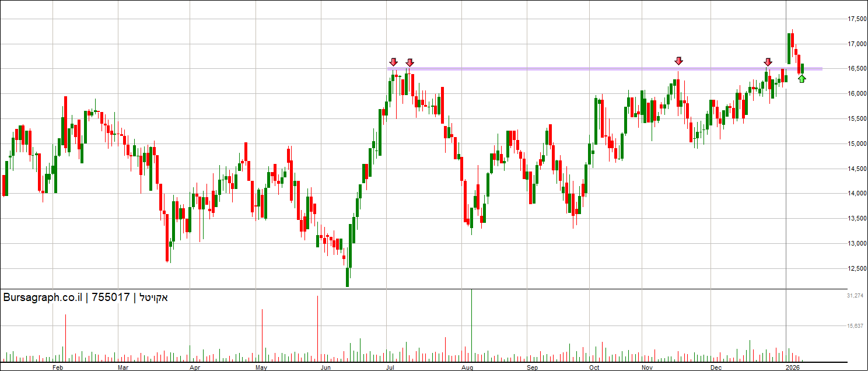Click the 13,500 price axis label
The height and width of the screenshot is (371, 868).
[x=856, y=219]
